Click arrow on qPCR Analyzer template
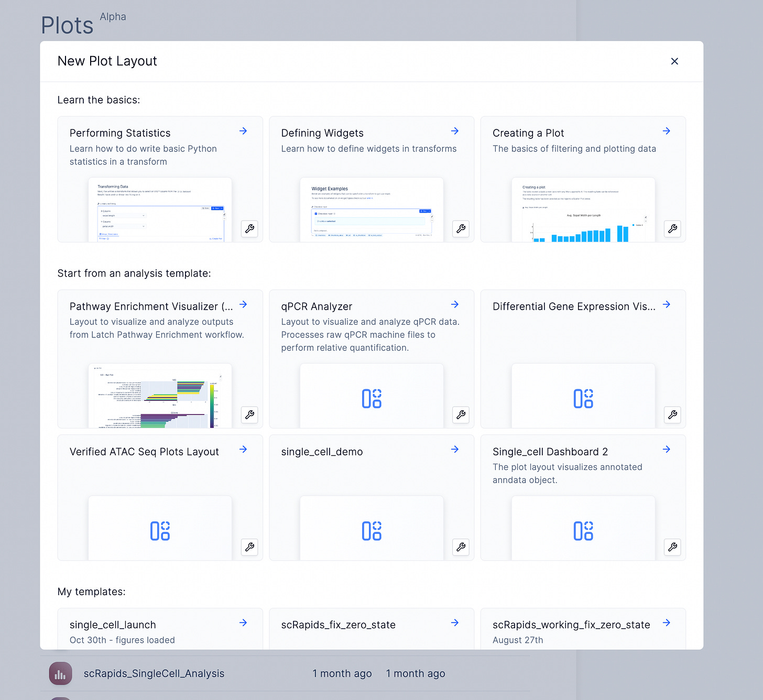Image resolution: width=763 pixels, height=700 pixels. pyautogui.click(x=455, y=304)
